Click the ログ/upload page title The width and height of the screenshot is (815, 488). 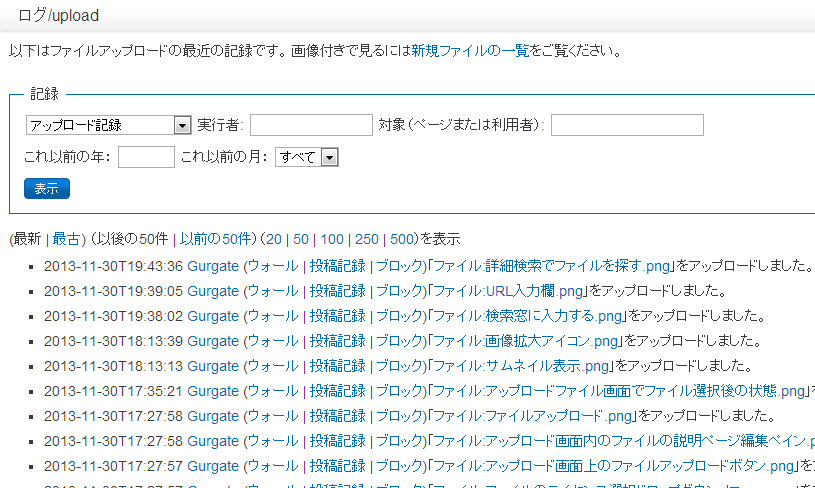click(58, 16)
